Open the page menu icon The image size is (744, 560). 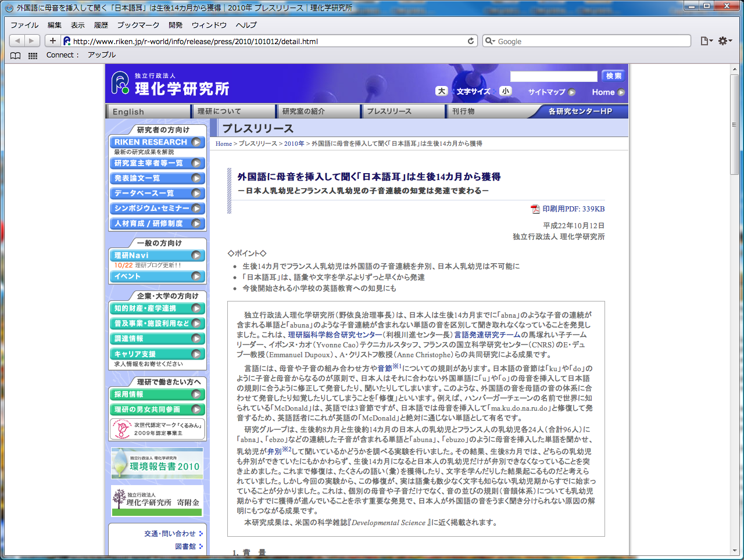706,41
